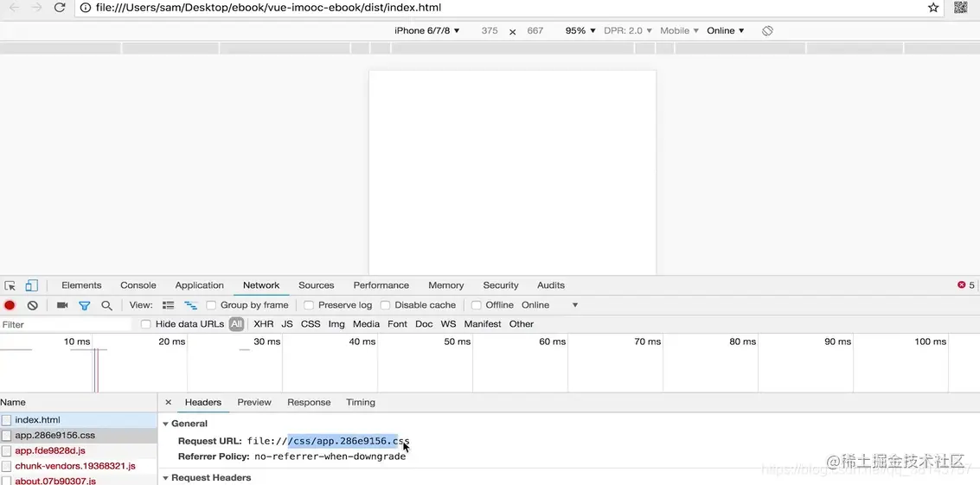Toggle the Hide data URLs checkbox
This screenshot has height=485, width=980.
pyautogui.click(x=145, y=323)
